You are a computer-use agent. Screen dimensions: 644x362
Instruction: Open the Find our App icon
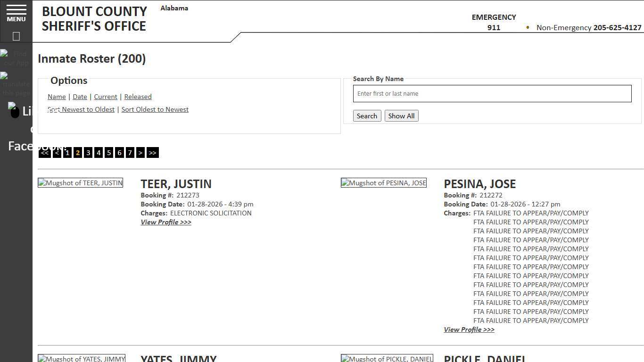click(x=14, y=57)
